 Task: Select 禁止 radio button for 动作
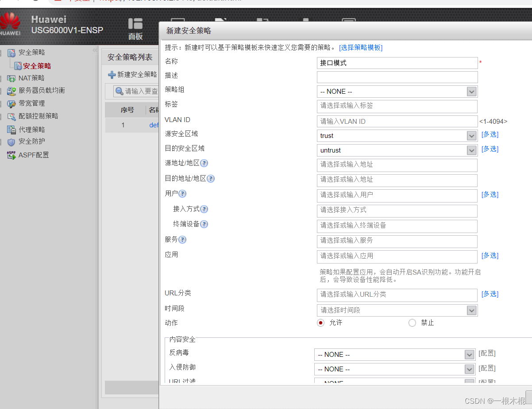[412, 323]
